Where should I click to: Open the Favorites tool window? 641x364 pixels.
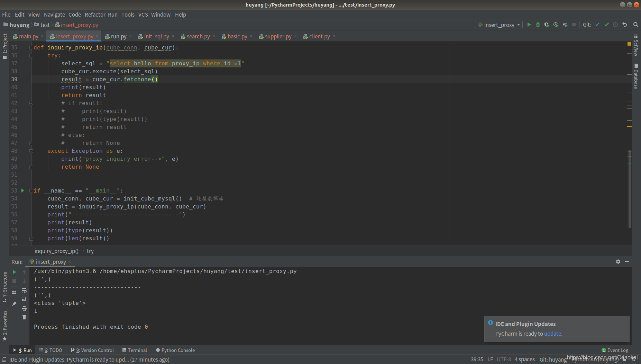5,325
